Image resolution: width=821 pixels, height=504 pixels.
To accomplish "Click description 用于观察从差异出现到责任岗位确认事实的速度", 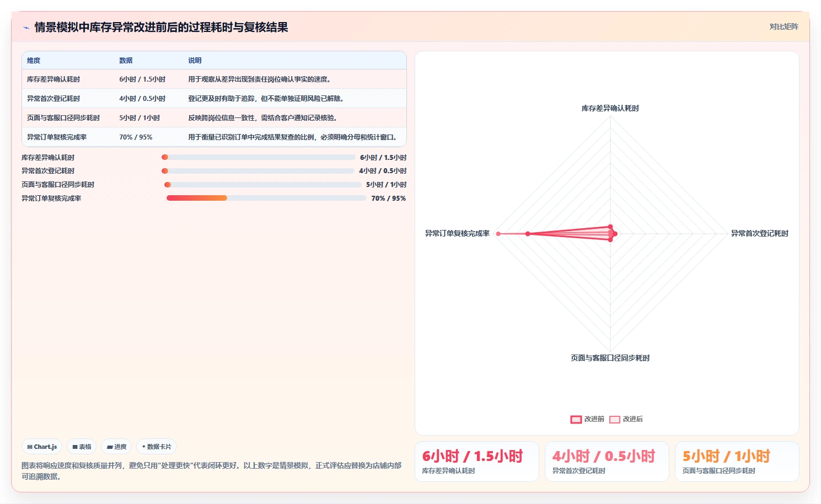I will tap(259, 79).
